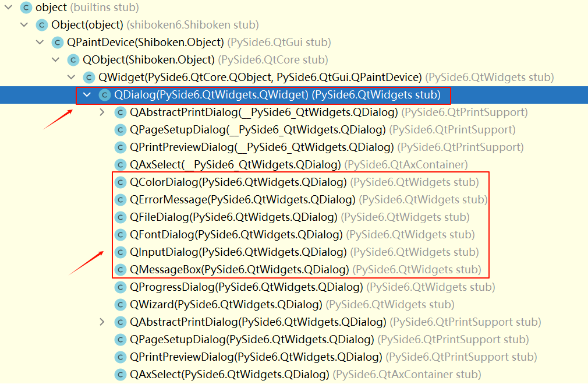Select QWizard(PySide6.QtWidgets.QDialog) label
The image size is (588, 384).
[226, 304]
